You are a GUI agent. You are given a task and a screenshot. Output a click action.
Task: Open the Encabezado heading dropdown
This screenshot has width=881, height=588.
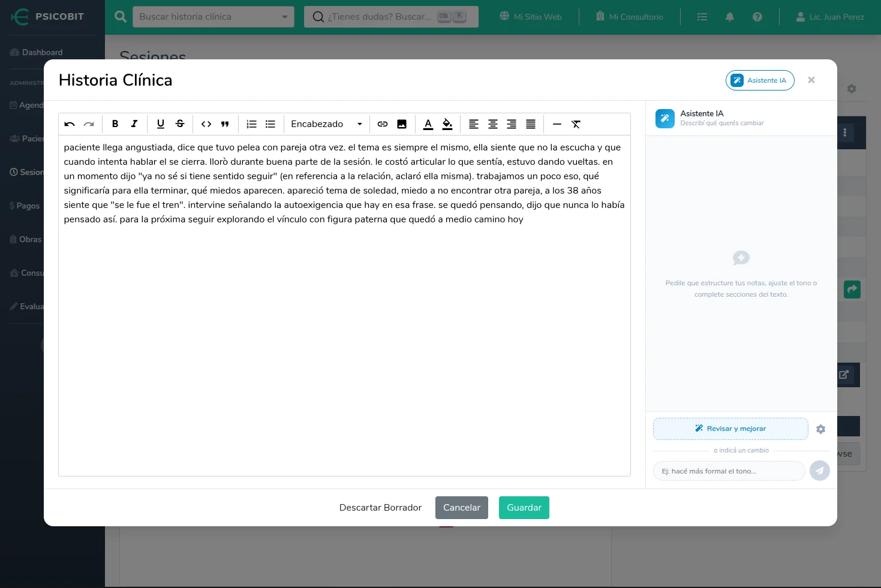coord(327,124)
